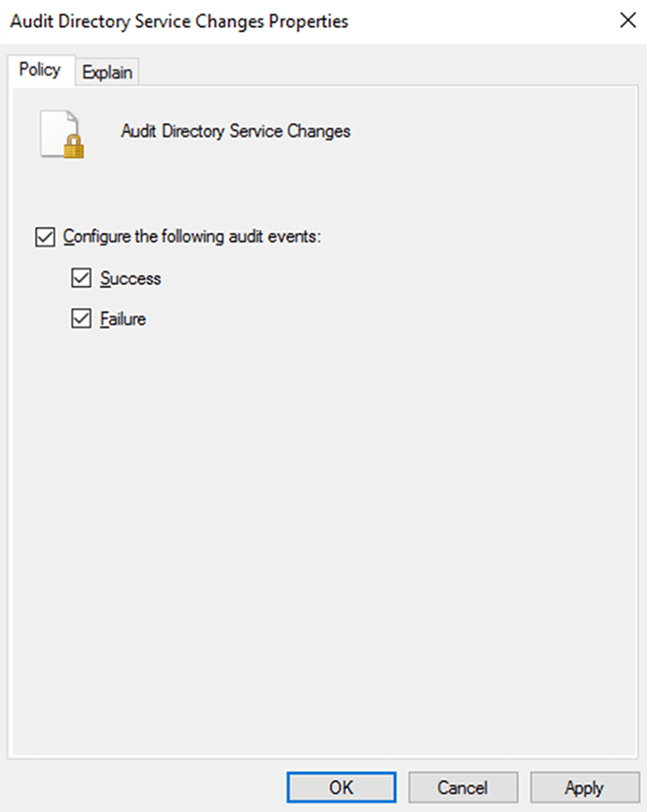647x812 pixels.
Task: Click the dialog title bar text
Action: (179, 21)
